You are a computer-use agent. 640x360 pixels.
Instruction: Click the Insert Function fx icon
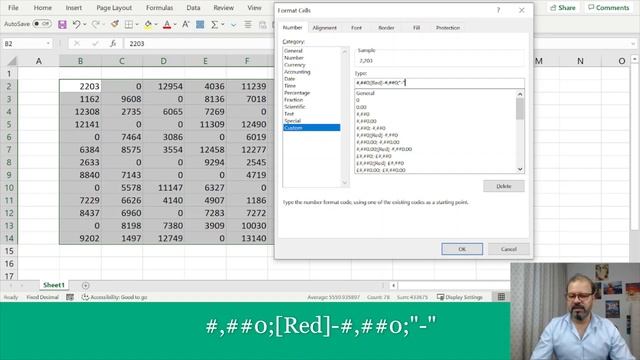point(113,43)
